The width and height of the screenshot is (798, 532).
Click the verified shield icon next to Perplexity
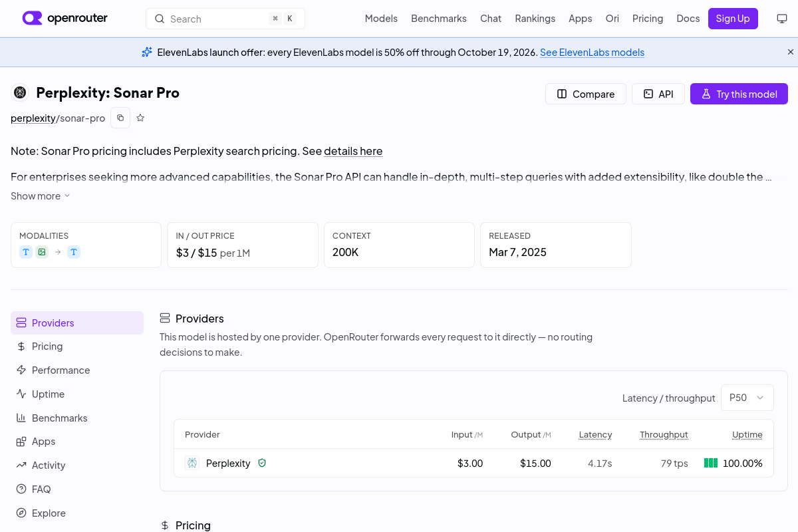pyautogui.click(x=262, y=463)
